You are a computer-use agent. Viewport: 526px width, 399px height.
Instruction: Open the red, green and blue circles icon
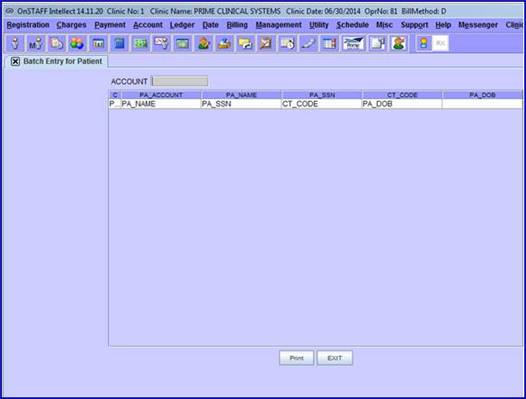[x=77, y=43]
